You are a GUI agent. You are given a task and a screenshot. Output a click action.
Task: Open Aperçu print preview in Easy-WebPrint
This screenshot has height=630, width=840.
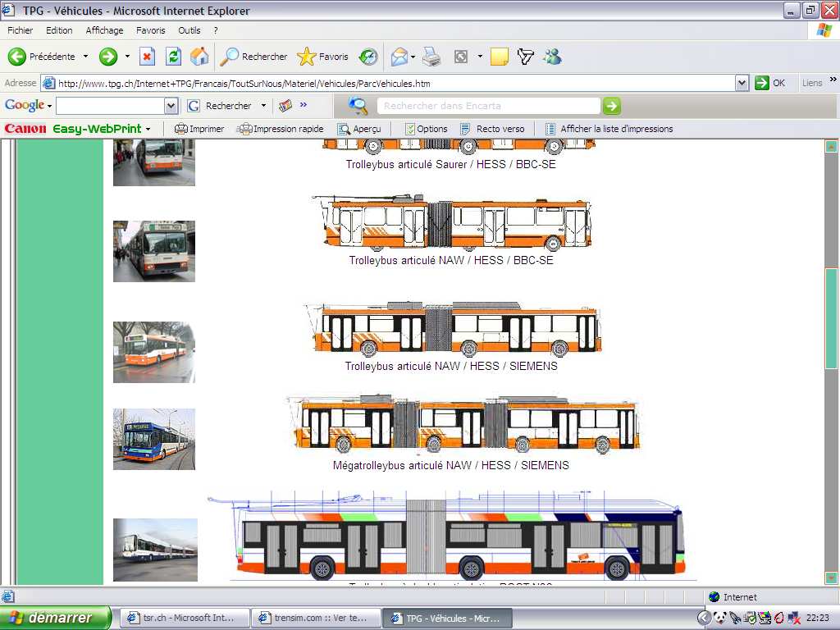[x=358, y=129]
